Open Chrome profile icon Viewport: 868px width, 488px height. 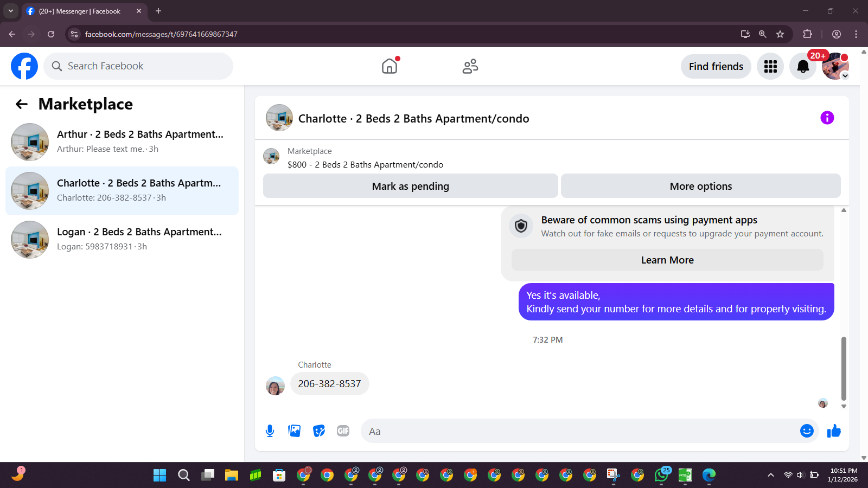(x=837, y=34)
